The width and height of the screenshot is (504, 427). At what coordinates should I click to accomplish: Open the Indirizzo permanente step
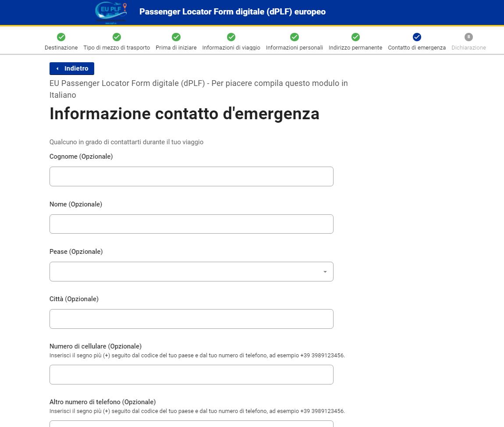coord(355,48)
